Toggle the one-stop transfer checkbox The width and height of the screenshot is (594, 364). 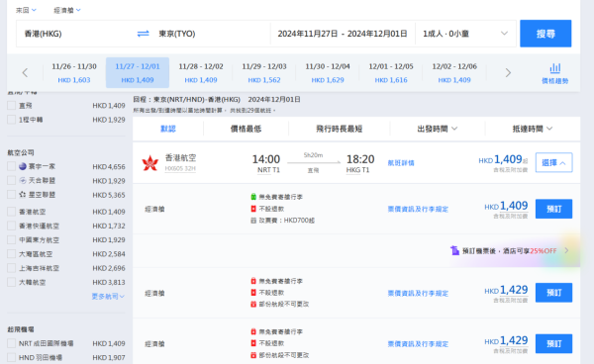(x=11, y=120)
